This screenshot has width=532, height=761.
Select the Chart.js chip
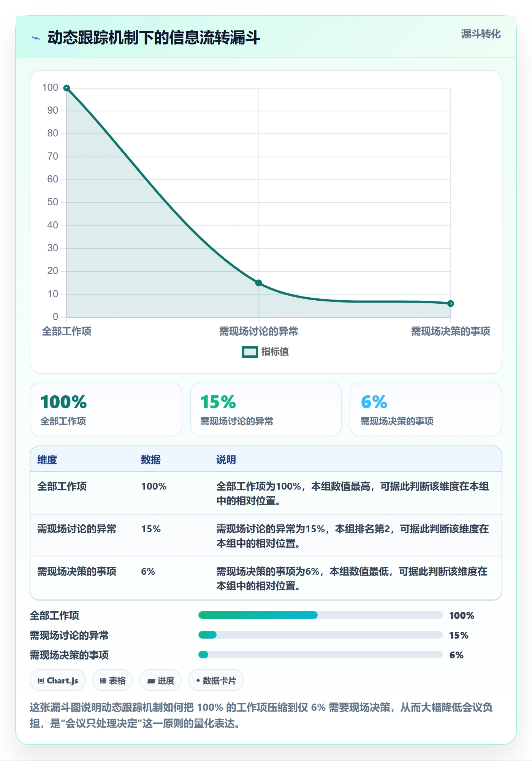coord(58,680)
